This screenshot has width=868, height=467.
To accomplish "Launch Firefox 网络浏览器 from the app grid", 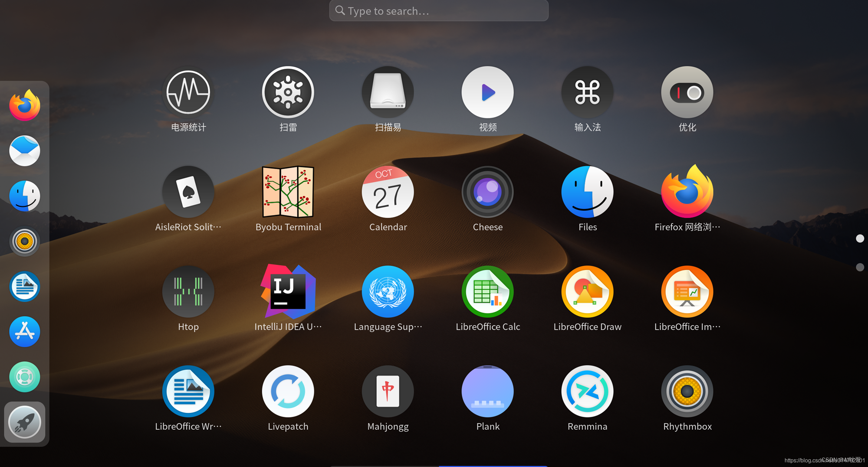I will [687, 191].
